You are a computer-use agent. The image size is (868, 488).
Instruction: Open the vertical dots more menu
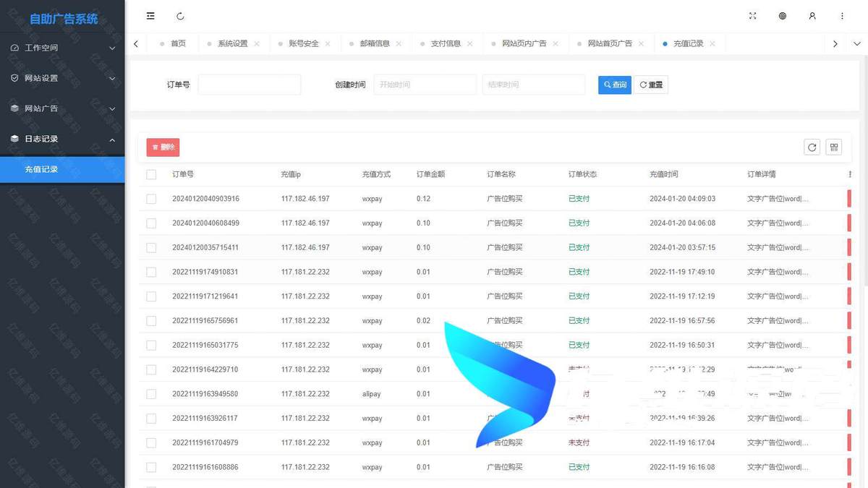pos(842,16)
